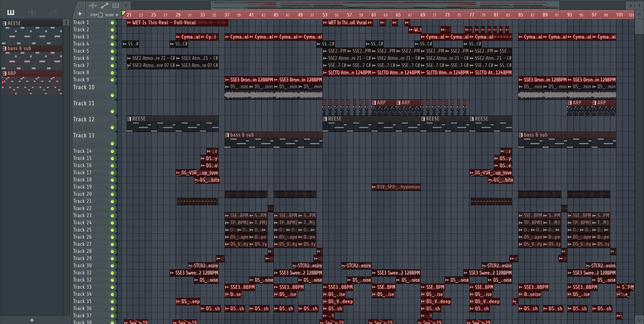Mute Track 1 with its green LED
This screenshot has height=324, width=644.
[x=112, y=23]
